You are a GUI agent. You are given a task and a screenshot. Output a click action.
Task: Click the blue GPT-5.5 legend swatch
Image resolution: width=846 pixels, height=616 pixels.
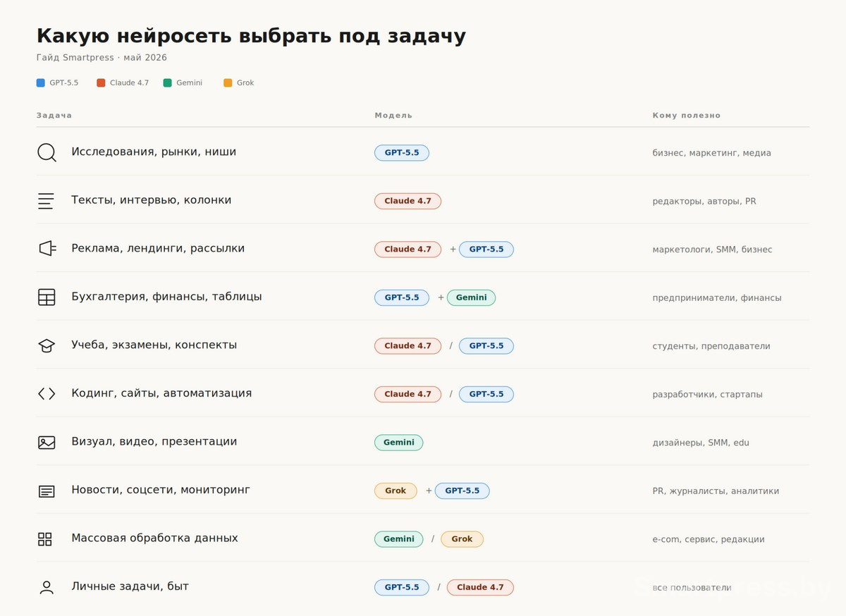click(40, 83)
